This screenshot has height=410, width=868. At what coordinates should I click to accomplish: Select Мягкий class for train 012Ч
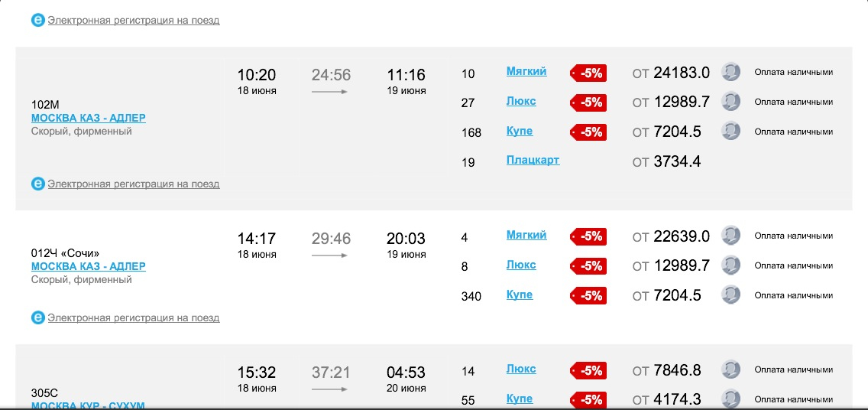coord(526,235)
